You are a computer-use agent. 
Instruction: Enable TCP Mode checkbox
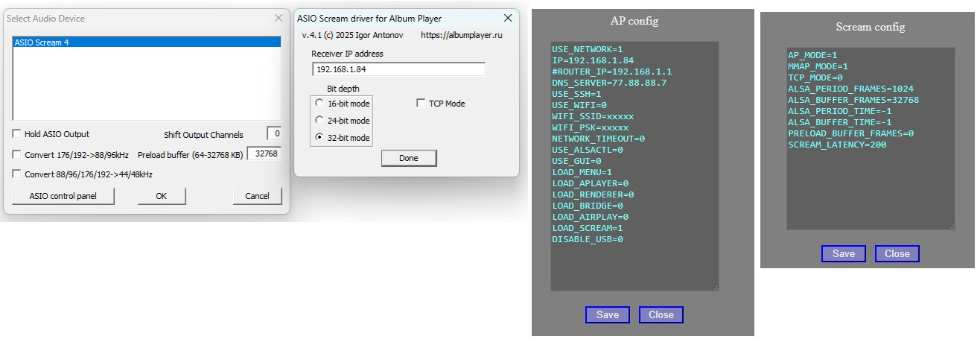(421, 104)
